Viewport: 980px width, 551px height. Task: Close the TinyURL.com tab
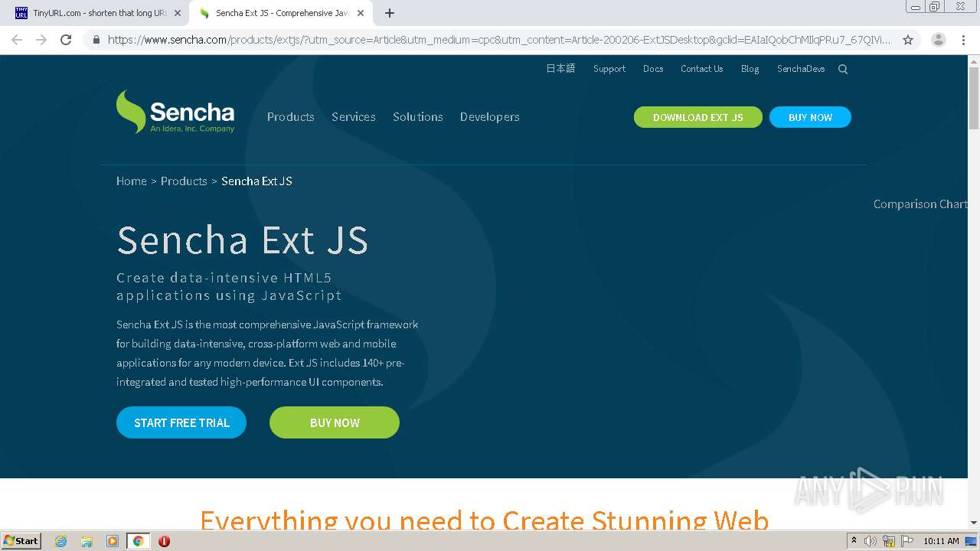tap(178, 13)
